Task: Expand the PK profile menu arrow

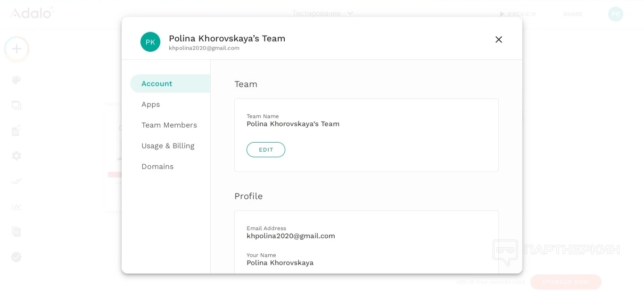Action: [x=629, y=14]
